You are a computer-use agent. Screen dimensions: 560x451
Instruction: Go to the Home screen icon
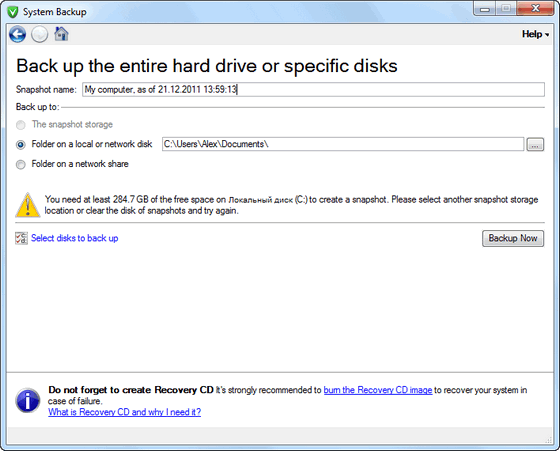click(x=61, y=34)
